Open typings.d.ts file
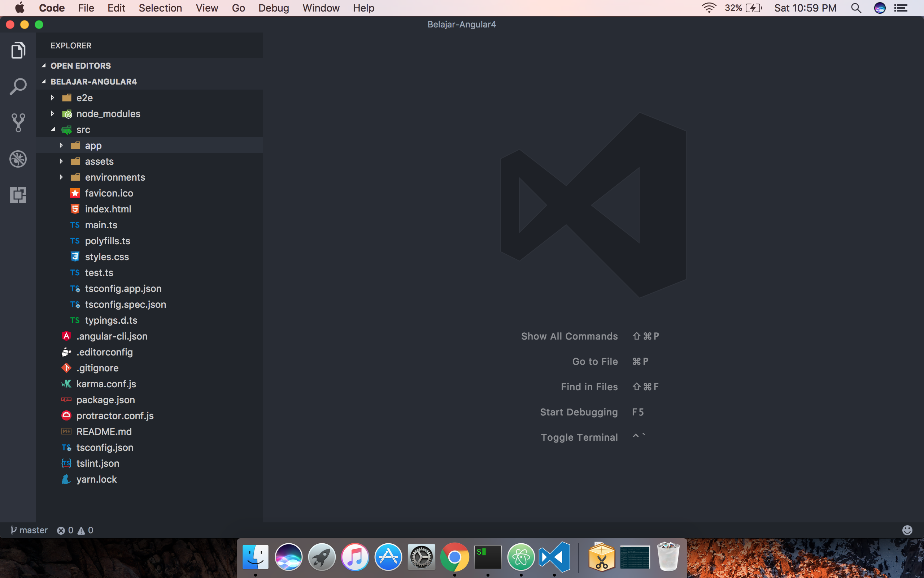924x578 pixels. coord(149,320)
